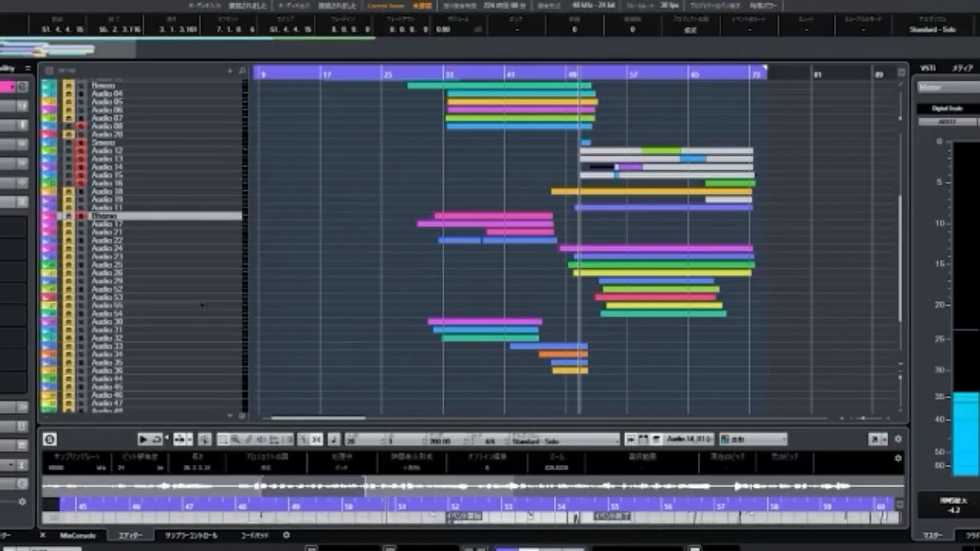The height and width of the screenshot is (551, 980).
Task: Open the editor time signature 4/4 field
Action: [x=490, y=441]
